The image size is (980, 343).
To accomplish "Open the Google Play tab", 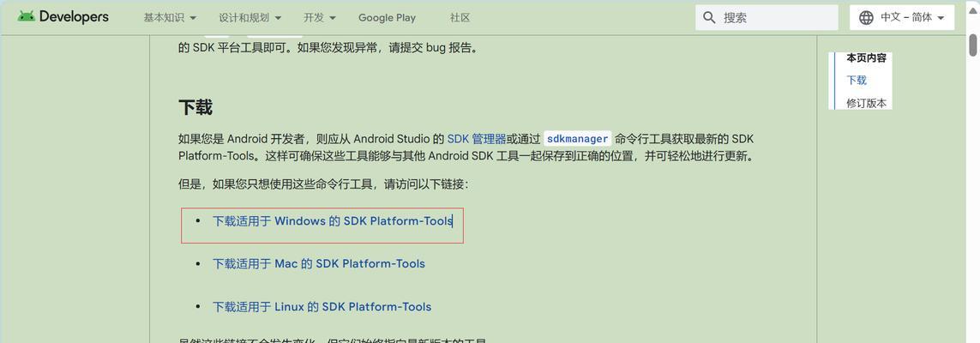I will pos(387,17).
